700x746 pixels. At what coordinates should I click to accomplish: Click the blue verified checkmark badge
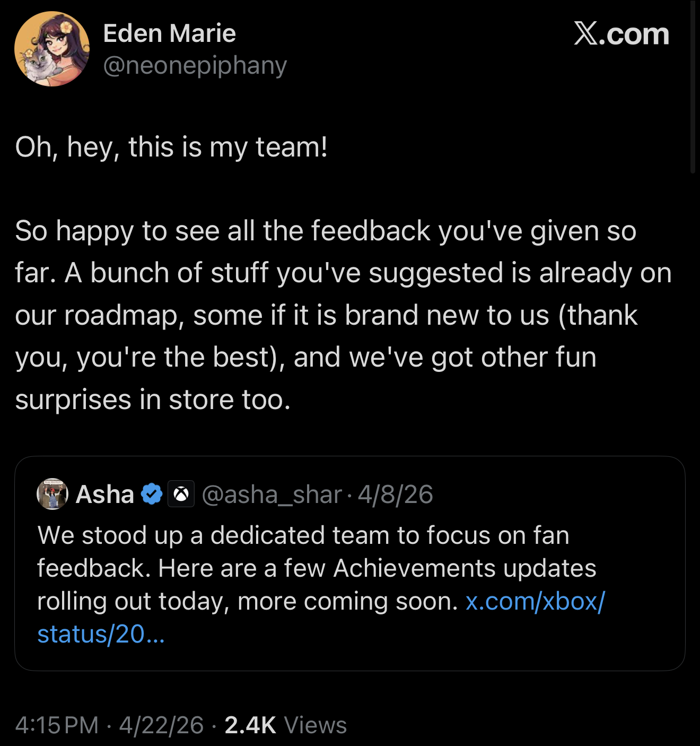click(152, 494)
